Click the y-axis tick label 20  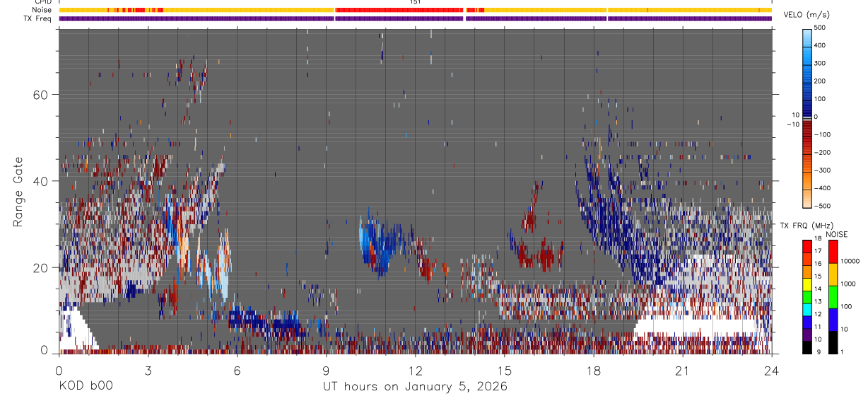click(40, 267)
